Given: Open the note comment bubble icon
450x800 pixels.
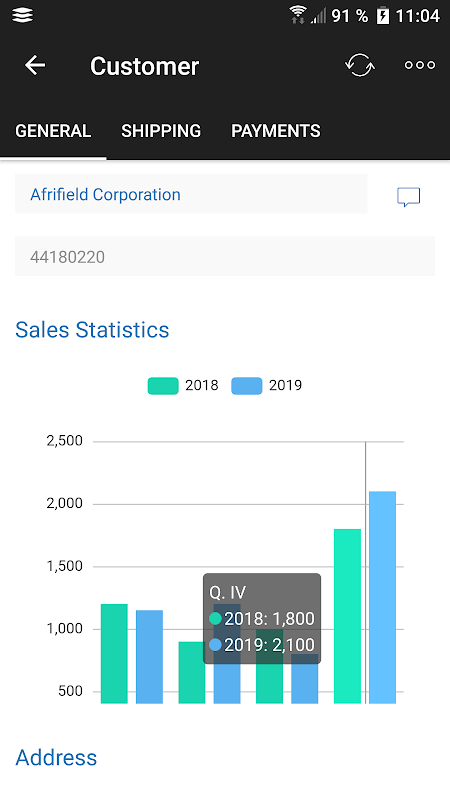Looking at the screenshot, I should tap(409, 197).
